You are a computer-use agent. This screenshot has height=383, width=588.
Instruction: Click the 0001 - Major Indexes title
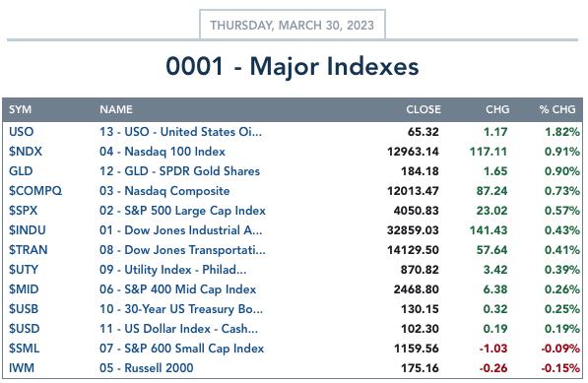pyautogui.click(x=293, y=66)
